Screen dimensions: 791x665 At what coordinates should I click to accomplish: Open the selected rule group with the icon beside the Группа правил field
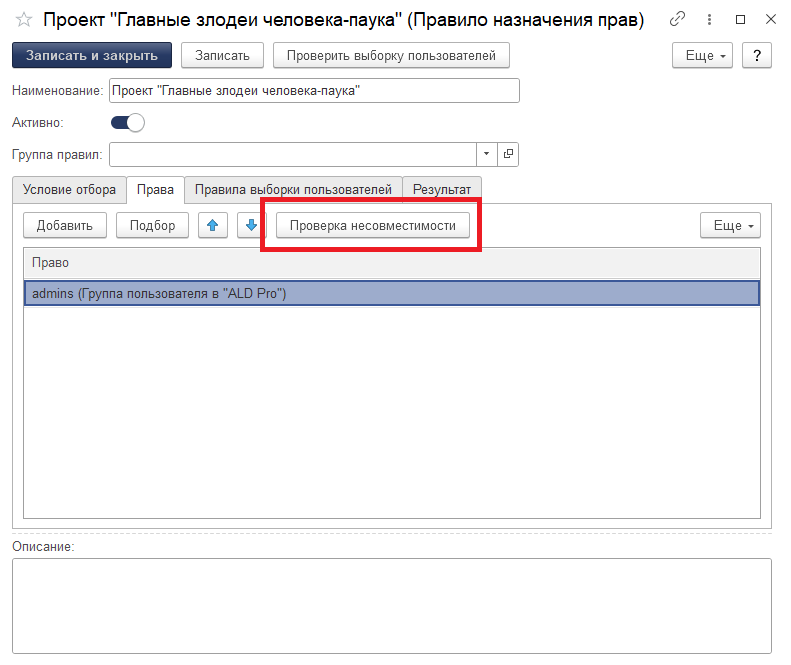tap(508, 154)
